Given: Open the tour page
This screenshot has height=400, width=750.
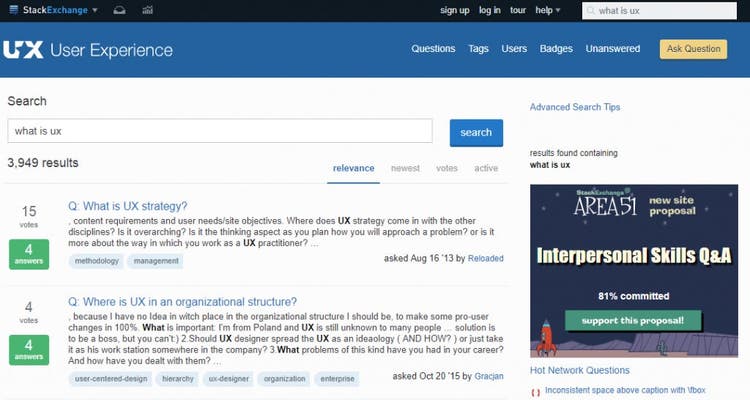Looking at the screenshot, I should coord(518,10).
